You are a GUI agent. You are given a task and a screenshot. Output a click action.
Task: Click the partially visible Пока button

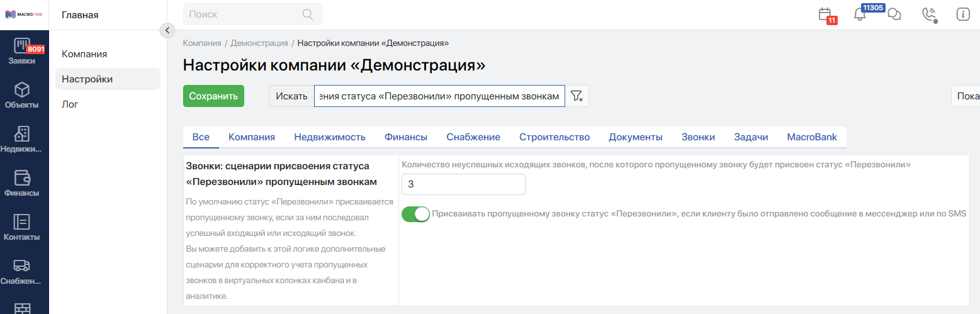[x=966, y=96]
